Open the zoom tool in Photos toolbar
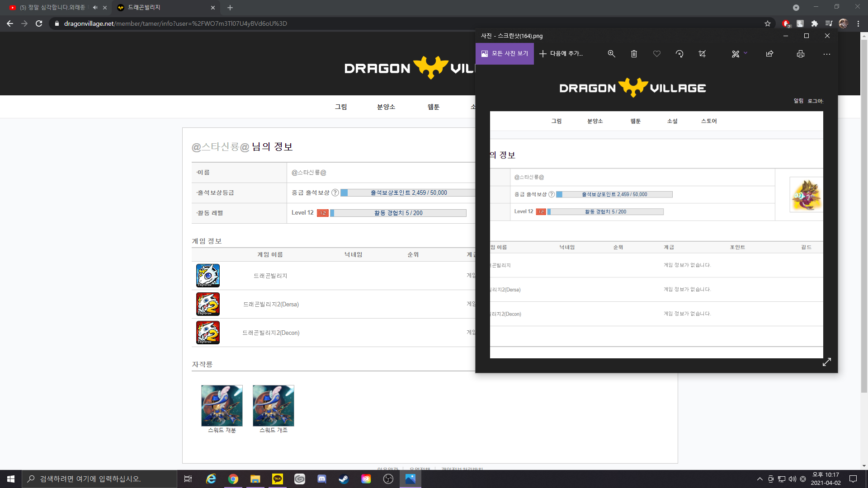Screen dimensions: 868x488 point(611,54)
